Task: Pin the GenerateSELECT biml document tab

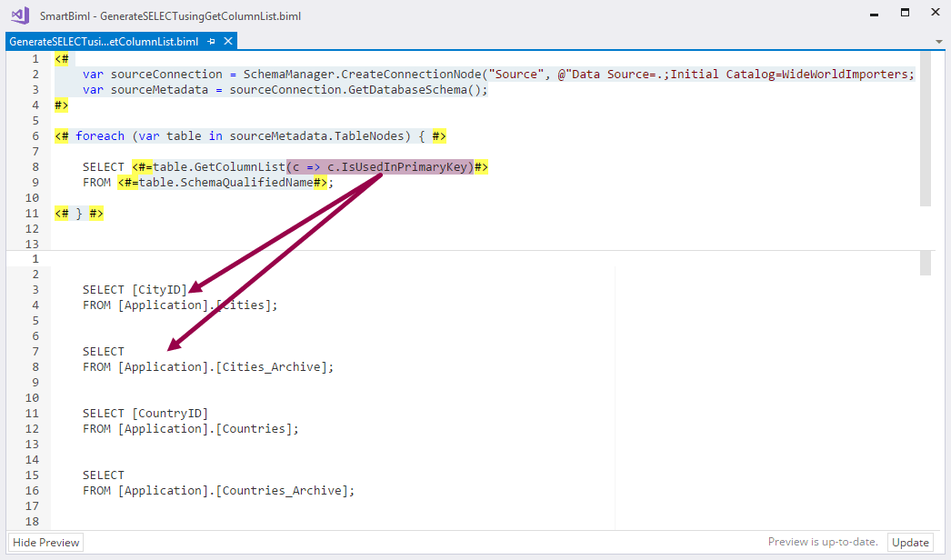Action: tap(212, 41)
